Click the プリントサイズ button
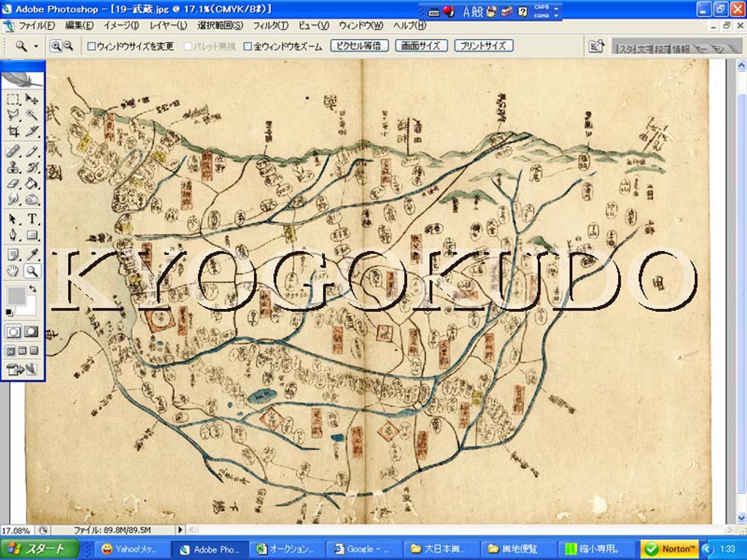The height and width of the screenshot is (560, 747). tap(484, 46)
